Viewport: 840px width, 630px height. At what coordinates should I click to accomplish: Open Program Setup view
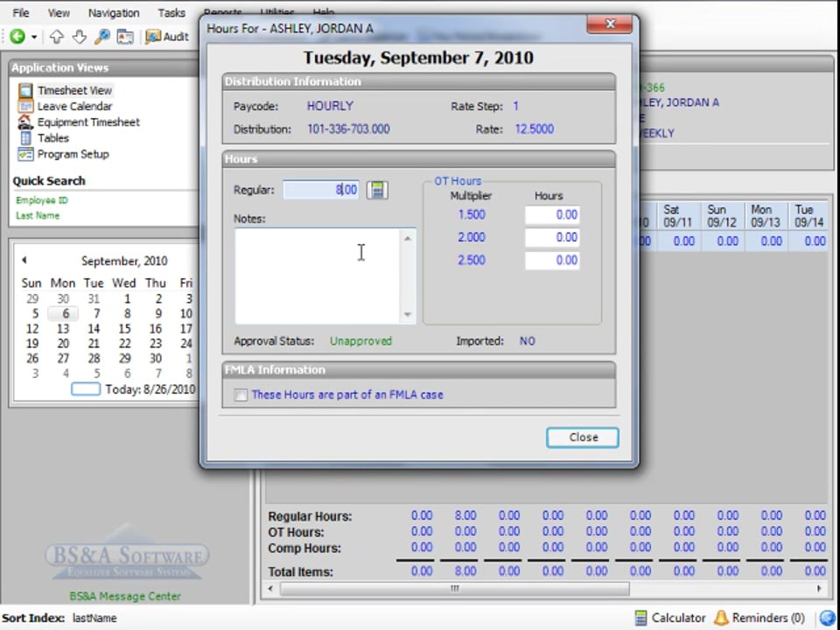point(73,154)
